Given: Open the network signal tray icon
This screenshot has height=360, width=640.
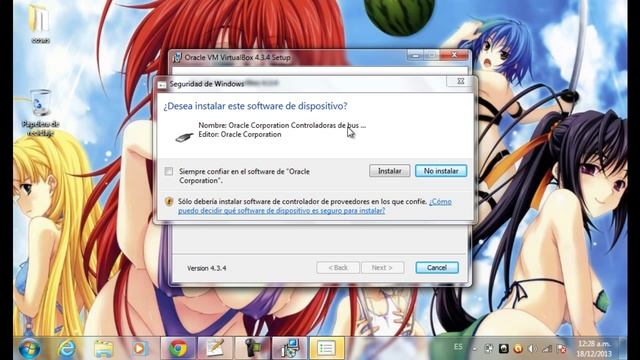Looking at the screenshot, I should click(x=547, y=349).
